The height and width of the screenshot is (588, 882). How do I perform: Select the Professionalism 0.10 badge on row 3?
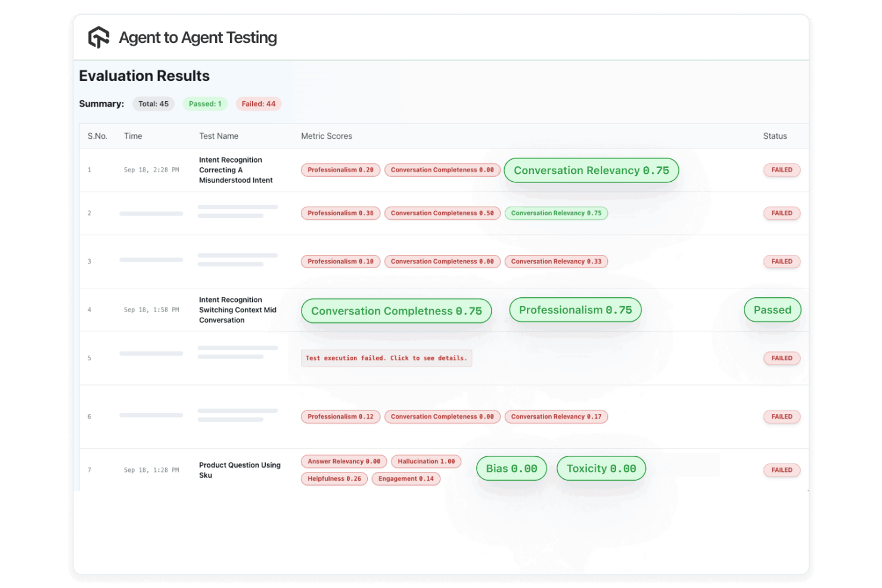(340, 261)
